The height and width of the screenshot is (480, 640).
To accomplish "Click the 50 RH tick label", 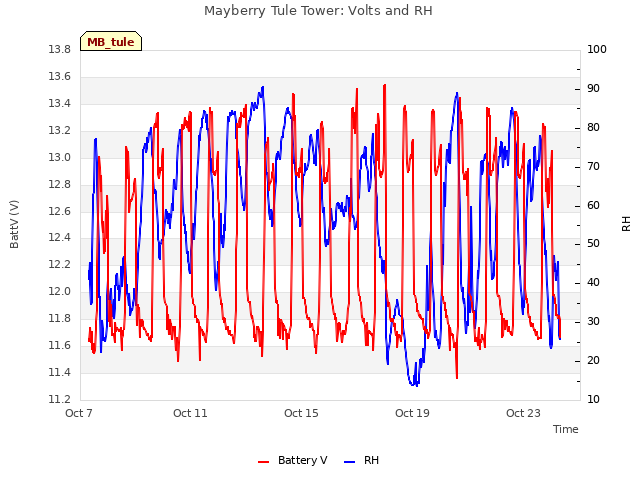I will (x=593, y=243).
